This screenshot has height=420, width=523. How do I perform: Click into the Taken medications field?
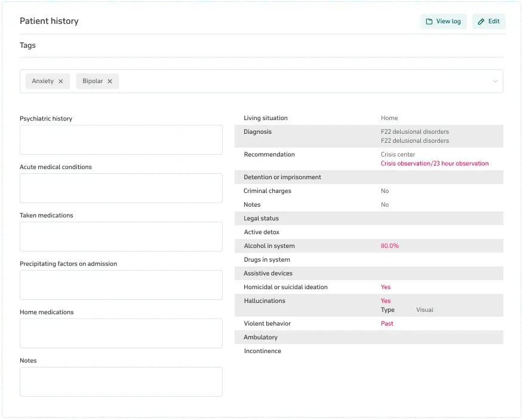pyautogui.click(x=121, y=237)
